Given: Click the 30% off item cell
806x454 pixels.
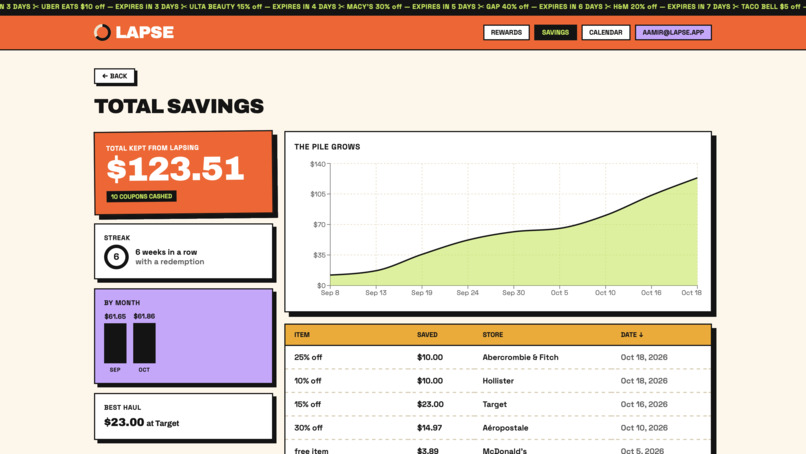Looking at the screenshot, I should pos(308,428).
